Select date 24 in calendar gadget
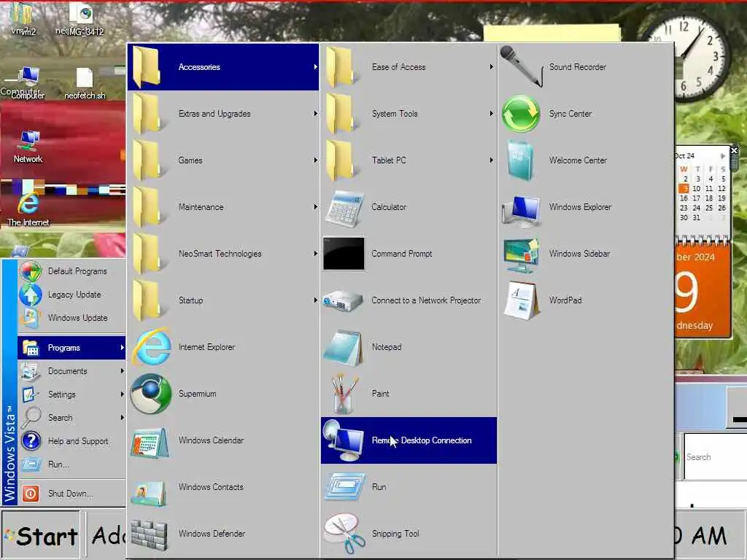This screenshot has height=560, width=747. point(696,208)
